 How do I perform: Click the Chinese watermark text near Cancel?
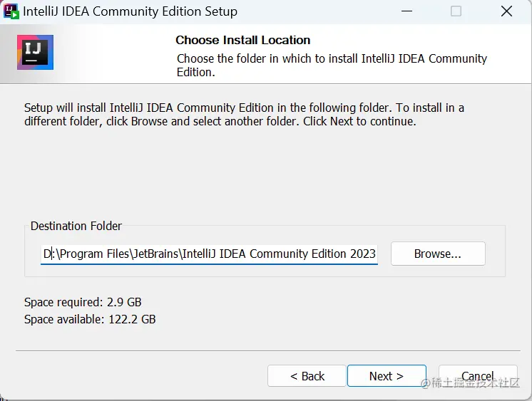(x=470, y=383)
